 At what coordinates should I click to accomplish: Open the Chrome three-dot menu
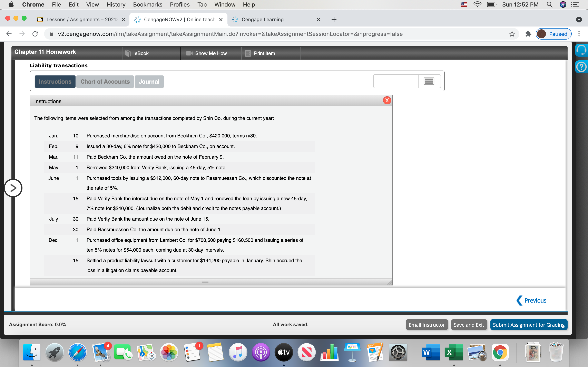pos(579,34)
